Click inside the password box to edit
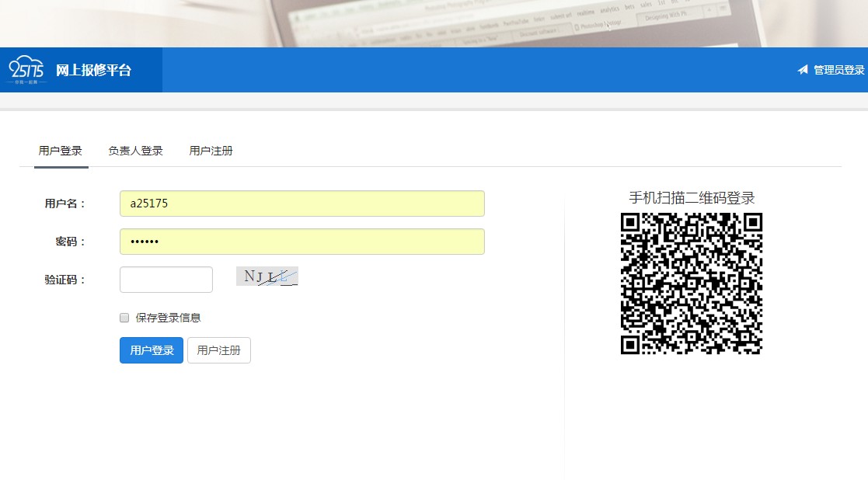Screen dimensions: 868x480 (302, 241)
